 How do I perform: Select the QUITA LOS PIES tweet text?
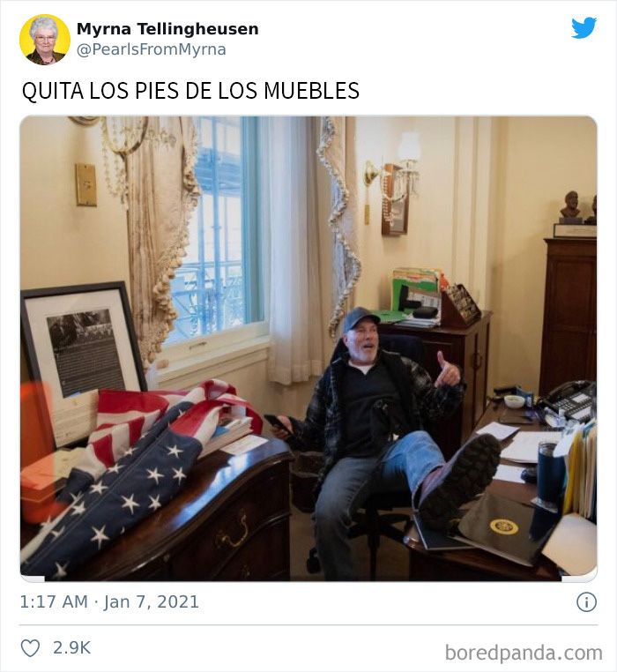click(x=190, y=91)
